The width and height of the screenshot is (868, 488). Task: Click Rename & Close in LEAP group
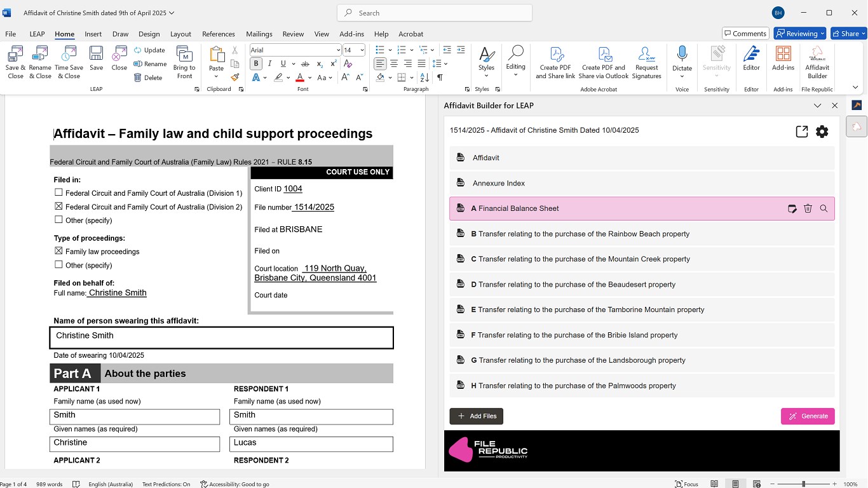(40, 62)
